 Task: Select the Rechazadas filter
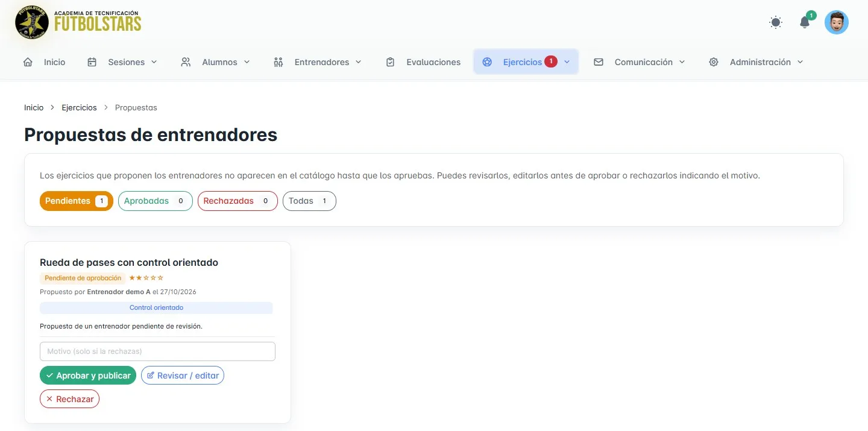click(237, 201)
